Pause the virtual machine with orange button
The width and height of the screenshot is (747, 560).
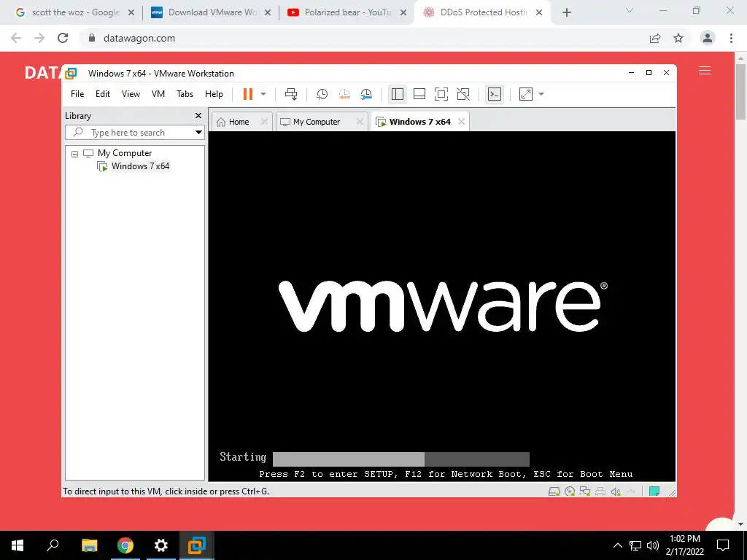tap(248, 94)
